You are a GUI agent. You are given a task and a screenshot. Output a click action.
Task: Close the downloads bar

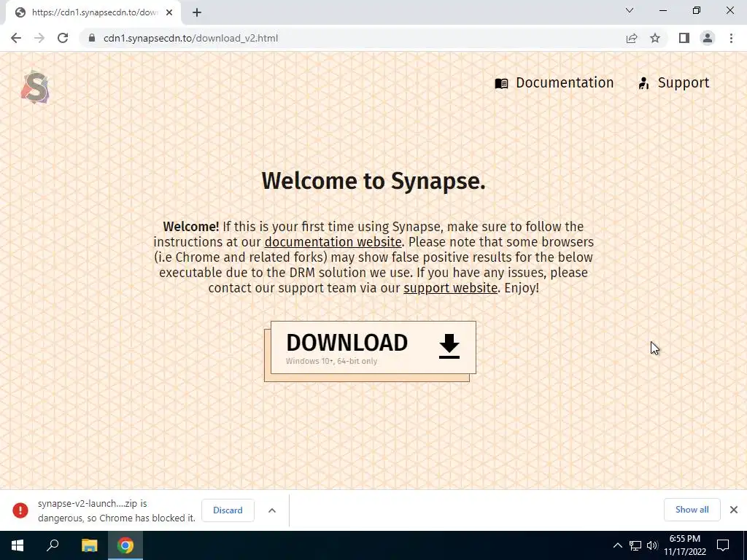tap(734, 510)
